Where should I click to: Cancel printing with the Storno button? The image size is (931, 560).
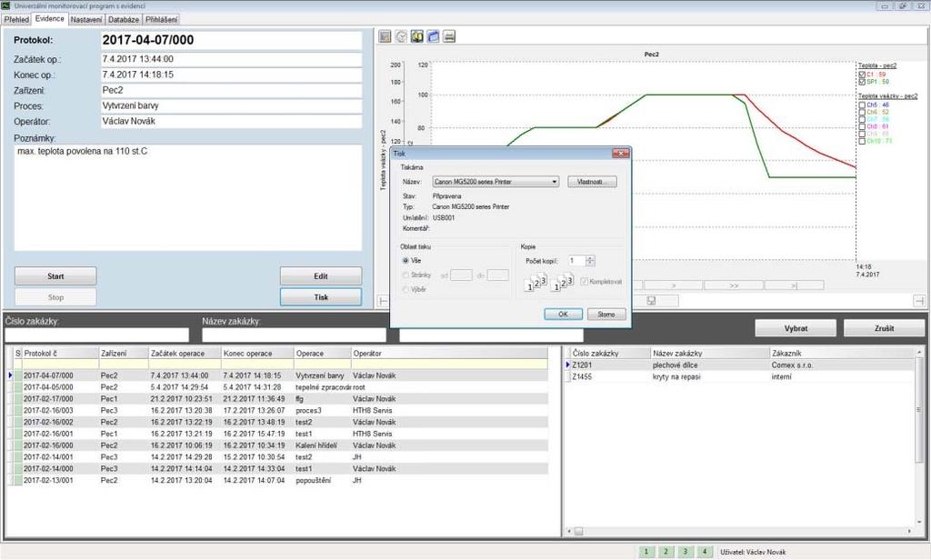coord(606,315)
